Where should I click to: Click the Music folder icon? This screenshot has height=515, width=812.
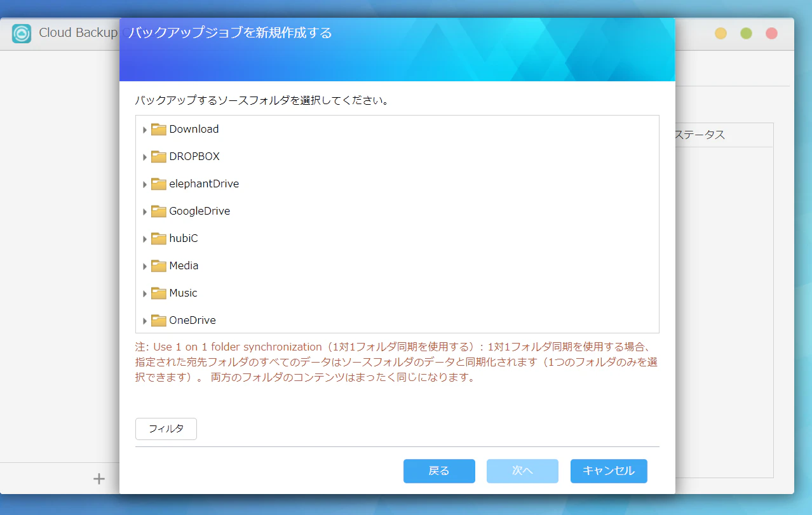coord(159,293)
